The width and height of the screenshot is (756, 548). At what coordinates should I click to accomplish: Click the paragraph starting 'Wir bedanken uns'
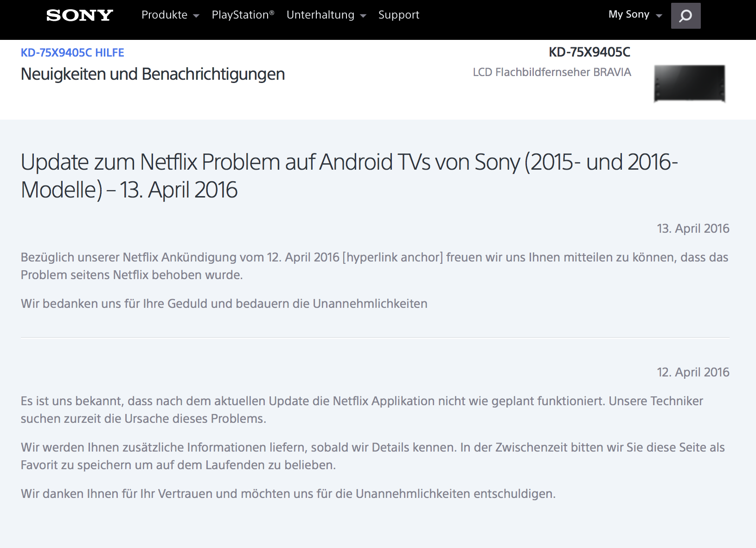[224, 304]
